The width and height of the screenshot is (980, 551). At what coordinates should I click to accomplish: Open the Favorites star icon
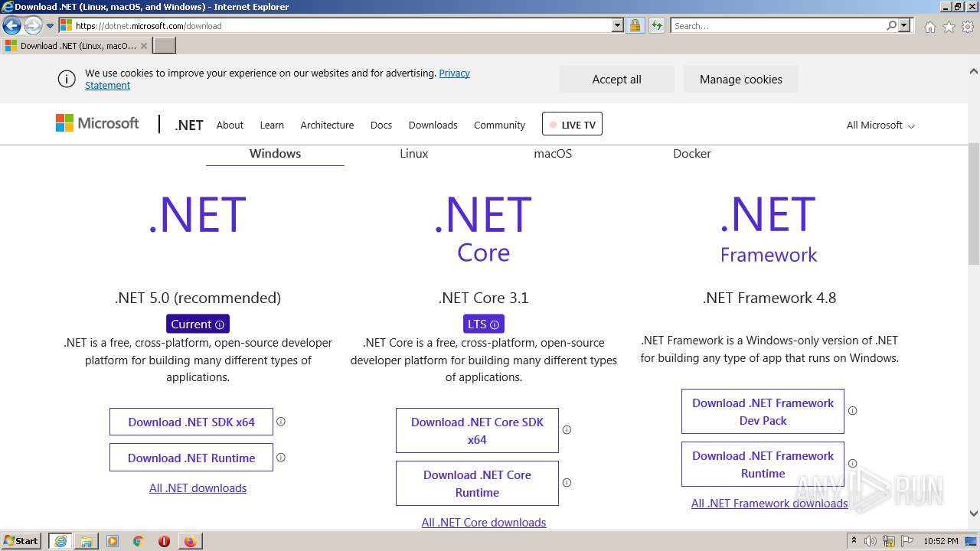(949, 27)
